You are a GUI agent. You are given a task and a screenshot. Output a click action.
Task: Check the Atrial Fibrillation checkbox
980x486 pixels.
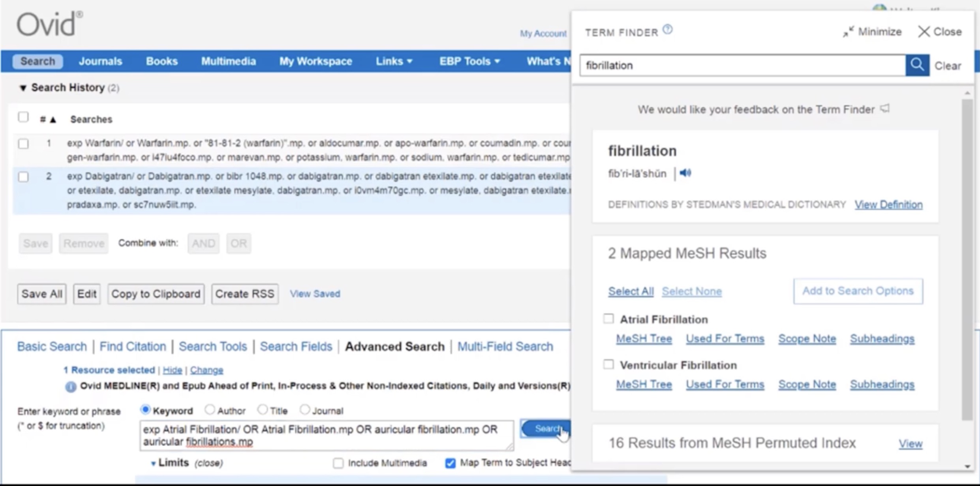coord(608,319)
